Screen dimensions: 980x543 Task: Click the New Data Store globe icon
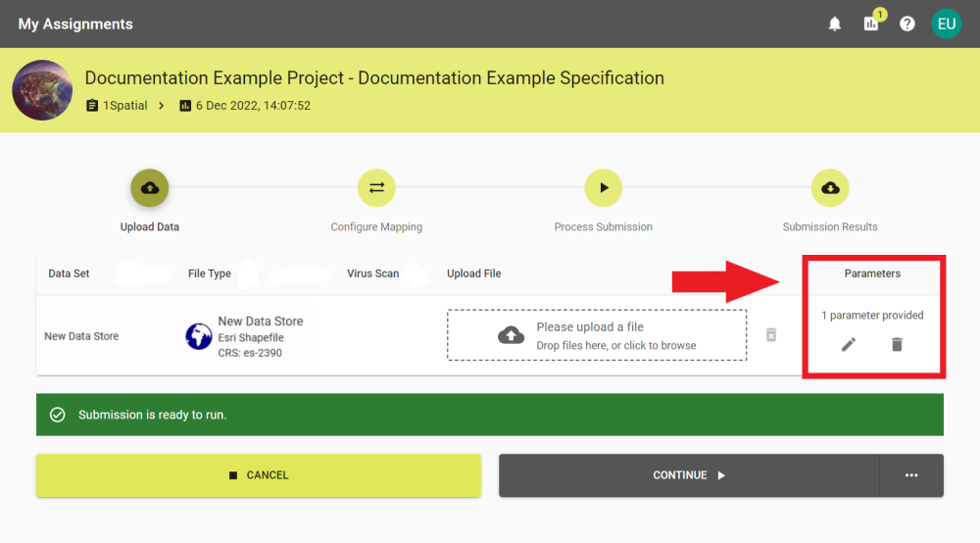199,336
